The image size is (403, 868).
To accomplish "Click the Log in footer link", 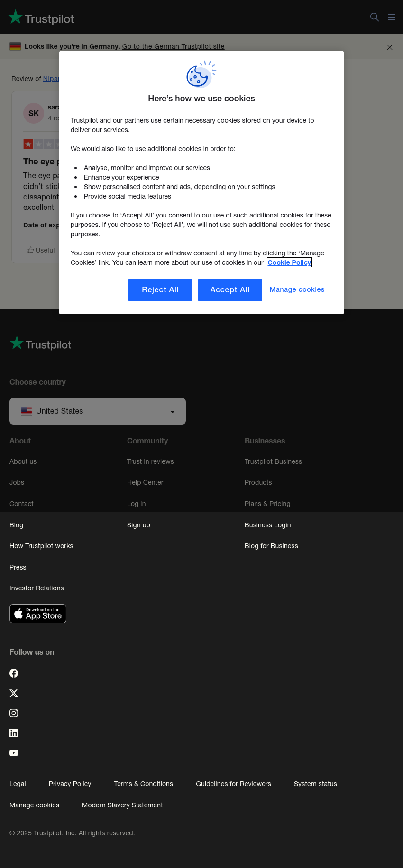I will [x=136, y=504].
